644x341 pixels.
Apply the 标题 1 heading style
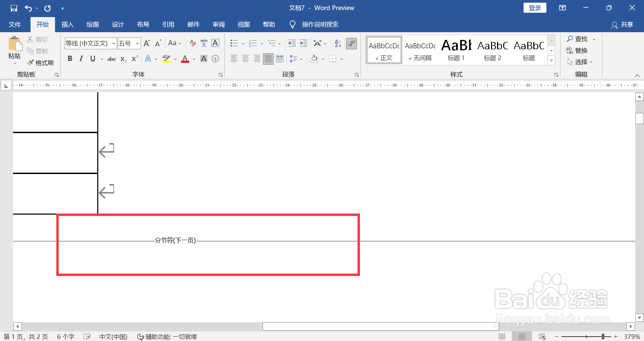[x=456, y=50]
